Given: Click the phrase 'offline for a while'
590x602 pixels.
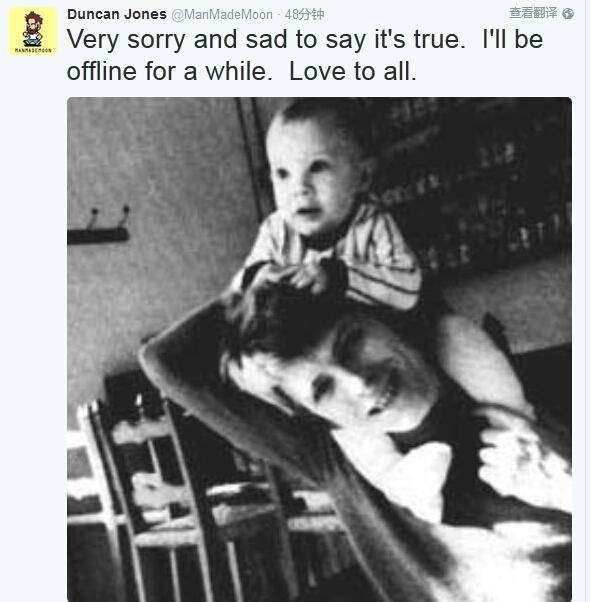Looking at the screenshot, I should pos(167,71).
